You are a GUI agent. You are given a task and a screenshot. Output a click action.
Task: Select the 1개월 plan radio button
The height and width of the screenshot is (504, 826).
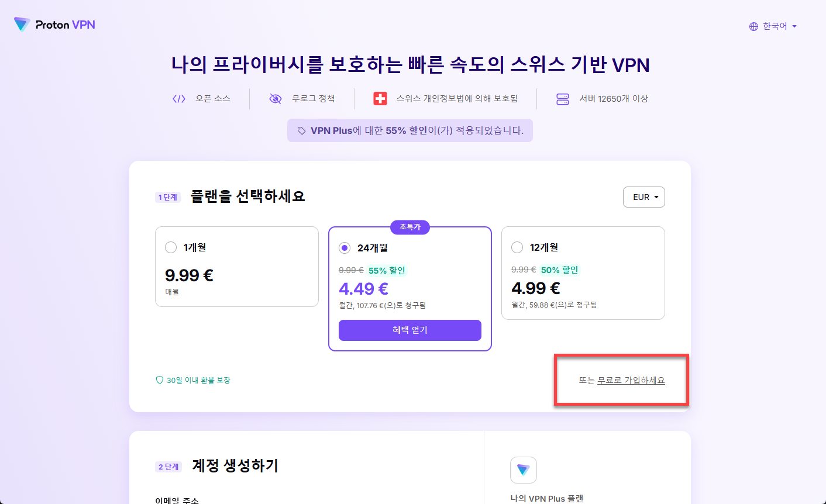(171, 247)
